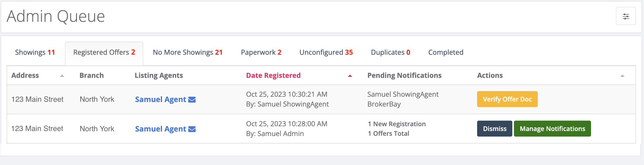Open the queue filter settings icon
644x165 pixels.
tap(626, 16)
